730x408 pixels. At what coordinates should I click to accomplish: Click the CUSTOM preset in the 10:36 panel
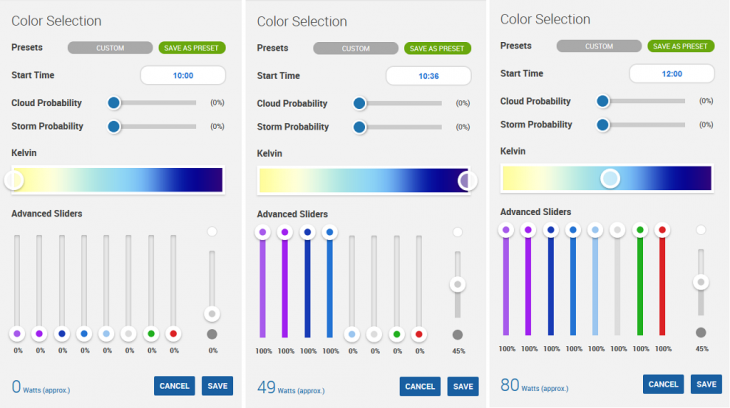point(356,48)
